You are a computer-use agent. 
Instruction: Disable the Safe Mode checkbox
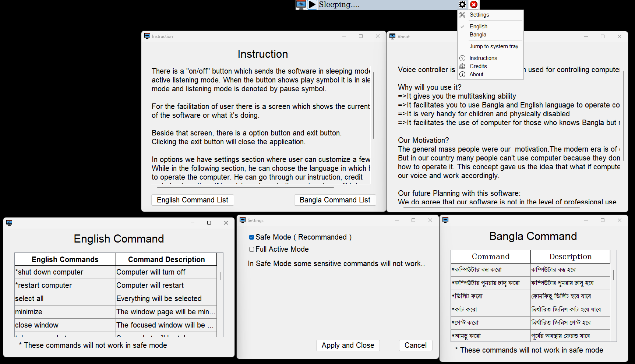pyautogui.click(x=251, y=237)
